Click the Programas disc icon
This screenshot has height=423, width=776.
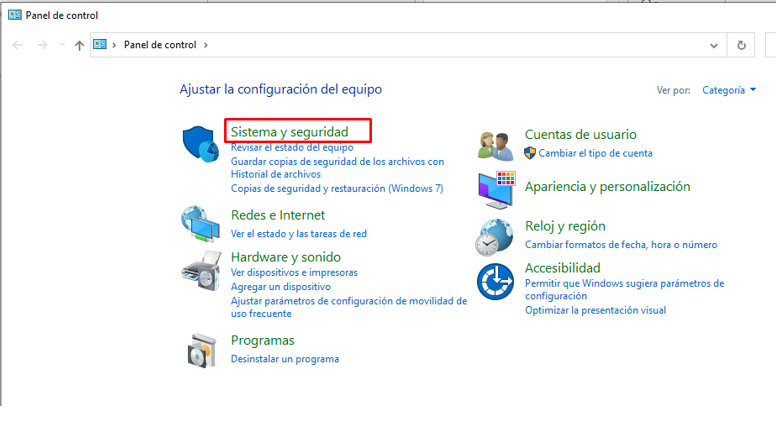point(201,349)
